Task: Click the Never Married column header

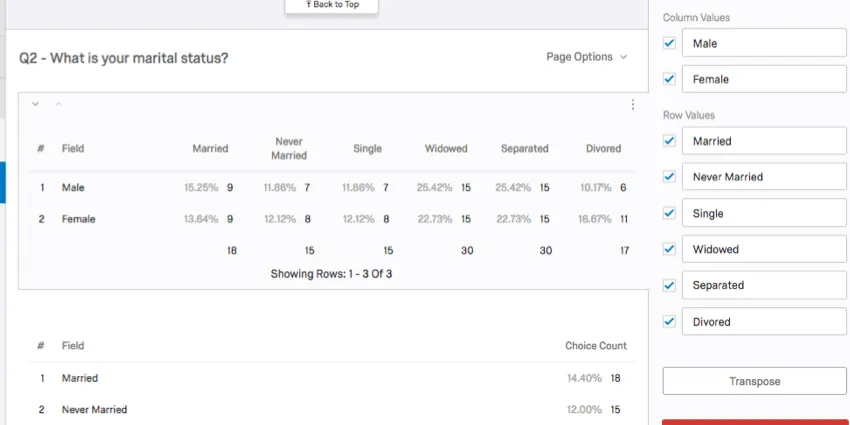Action: [x=288, y=148]
